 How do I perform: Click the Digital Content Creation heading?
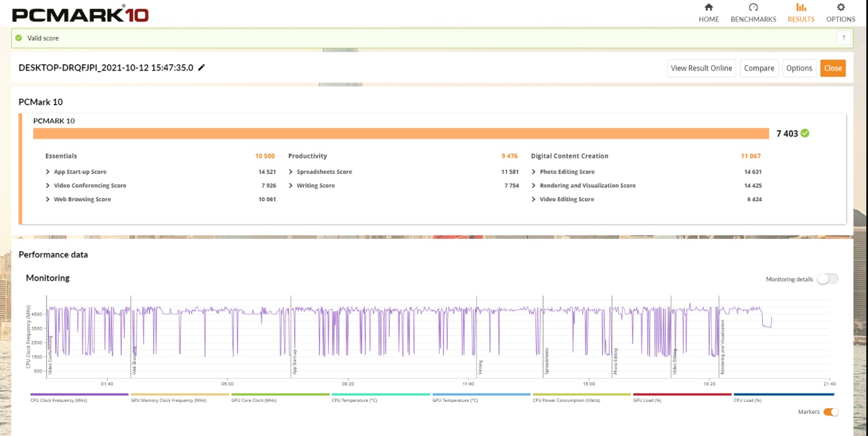[x=570, y=156]
